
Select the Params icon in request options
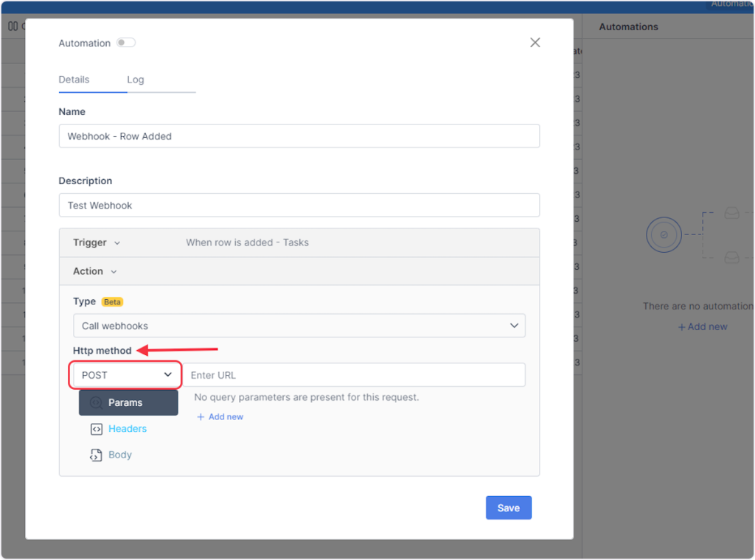coord(96,403)
